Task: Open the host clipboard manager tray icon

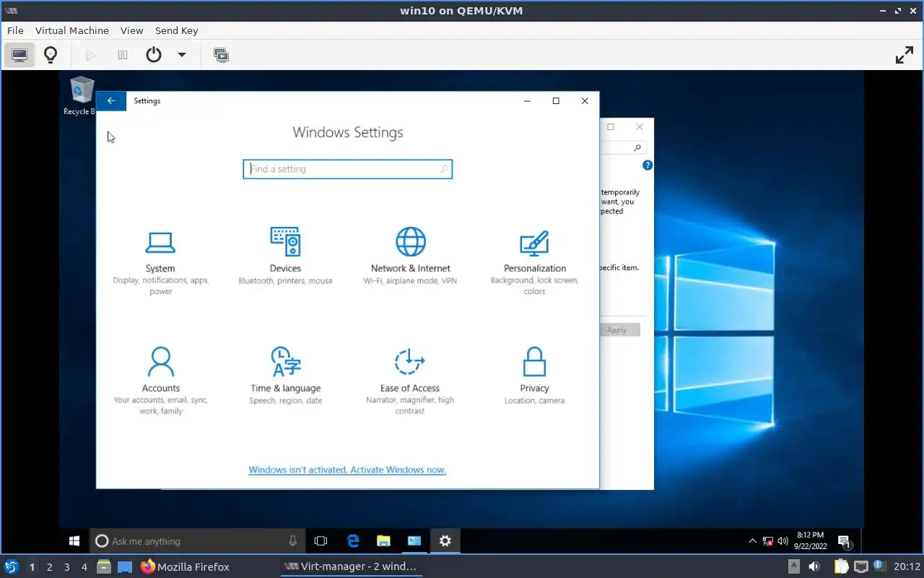Action: point(841,566)
